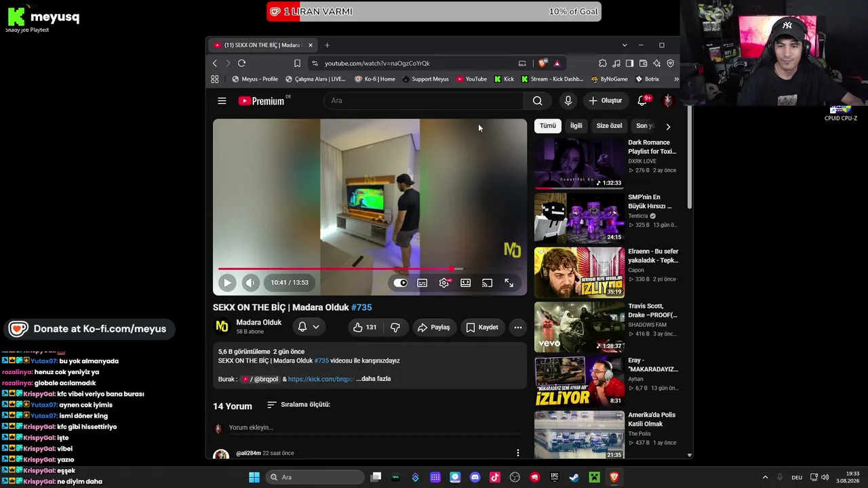Open the YouTube bookmark in bookmarks bar
The width and height of the screenshot is (868, 488).
coord(471,79)
